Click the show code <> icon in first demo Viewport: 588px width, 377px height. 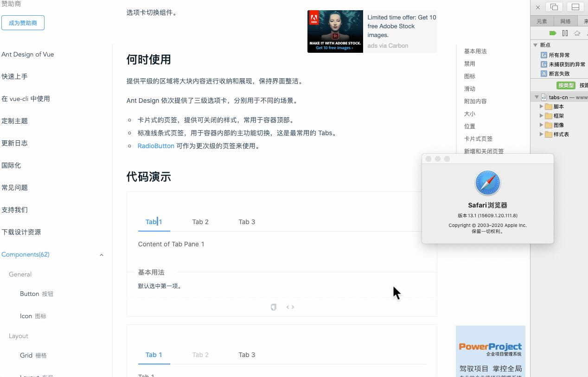[290, 307]
